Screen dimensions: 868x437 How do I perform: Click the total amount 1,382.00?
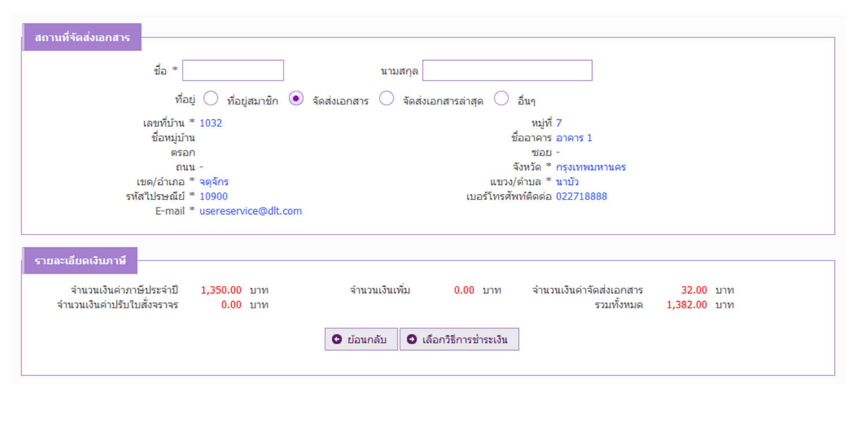click(686, 305)
